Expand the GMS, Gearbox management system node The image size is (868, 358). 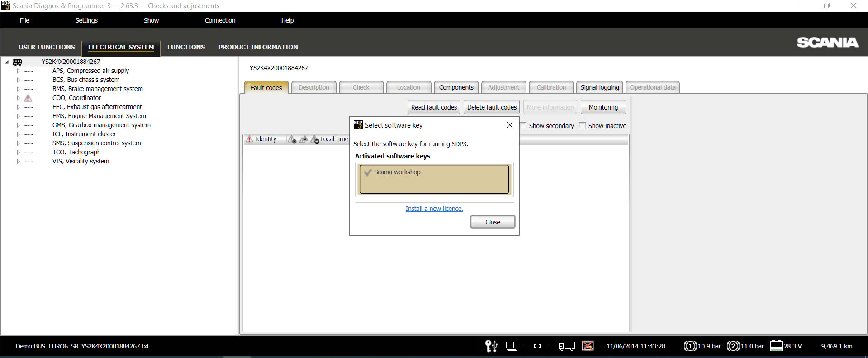click(x=18, y=125)
